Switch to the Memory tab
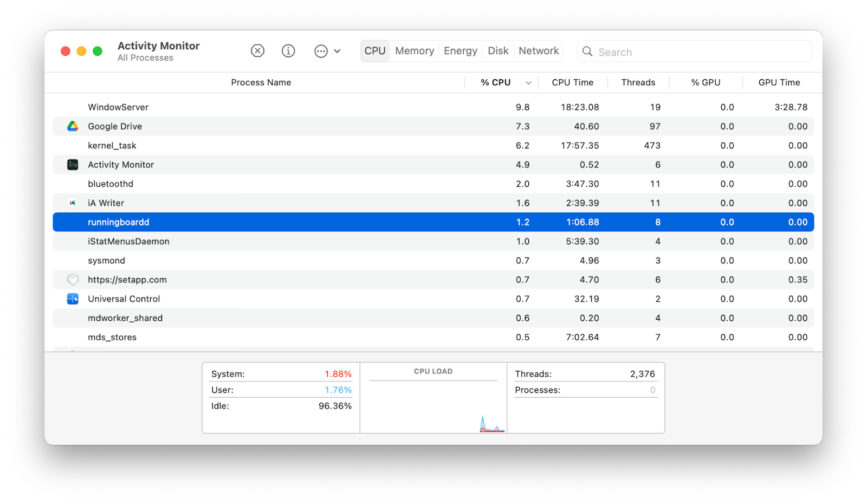 coord(415,51)
